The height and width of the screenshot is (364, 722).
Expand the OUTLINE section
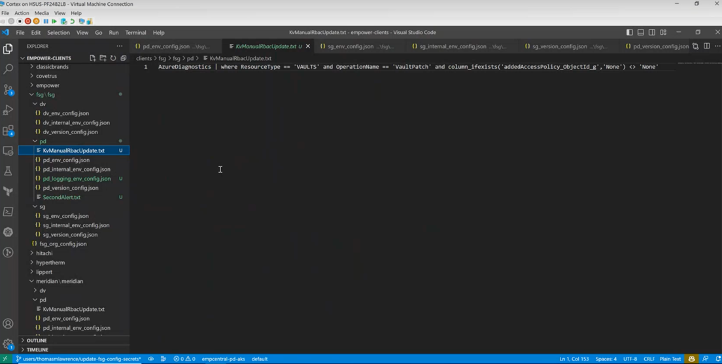click(37, 341)
